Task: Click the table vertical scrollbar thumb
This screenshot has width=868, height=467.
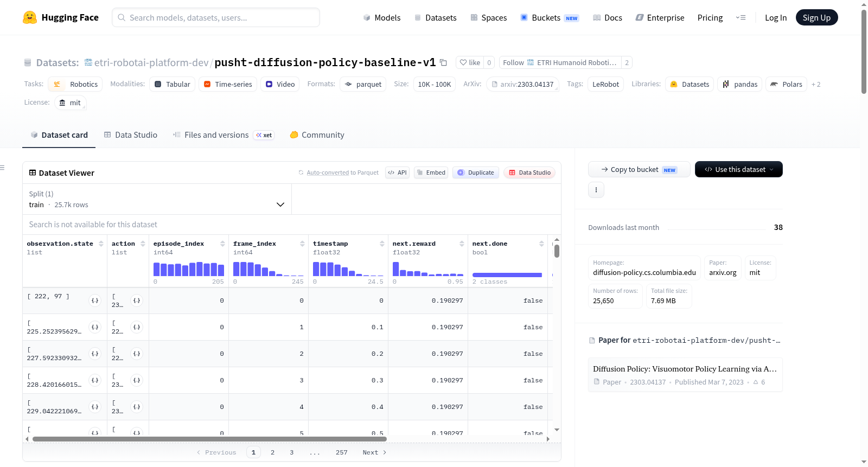Action: (557, 251)
